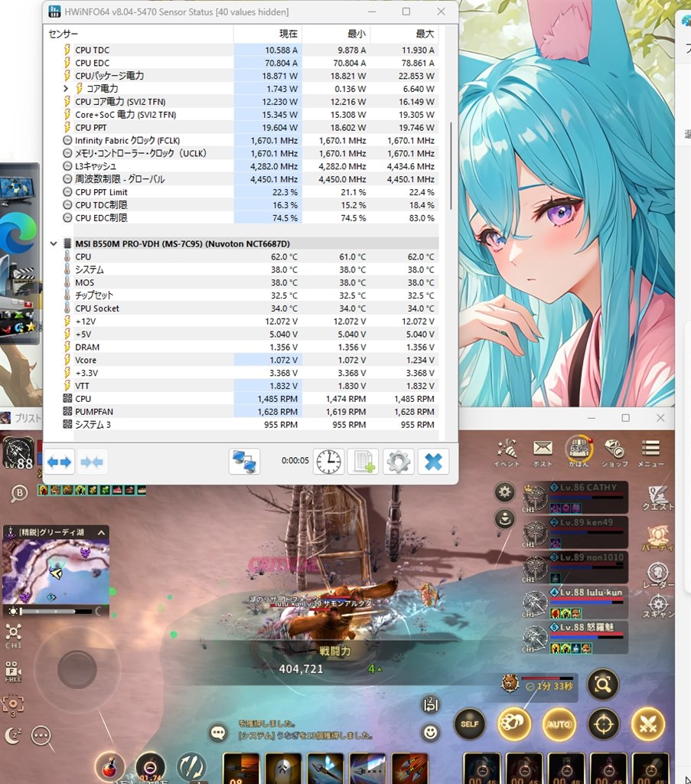The height and width of the screenshot is (784, 691).
Task: Collapse the MSI B550M PRO-VDH sensor group
Action: 54,244
